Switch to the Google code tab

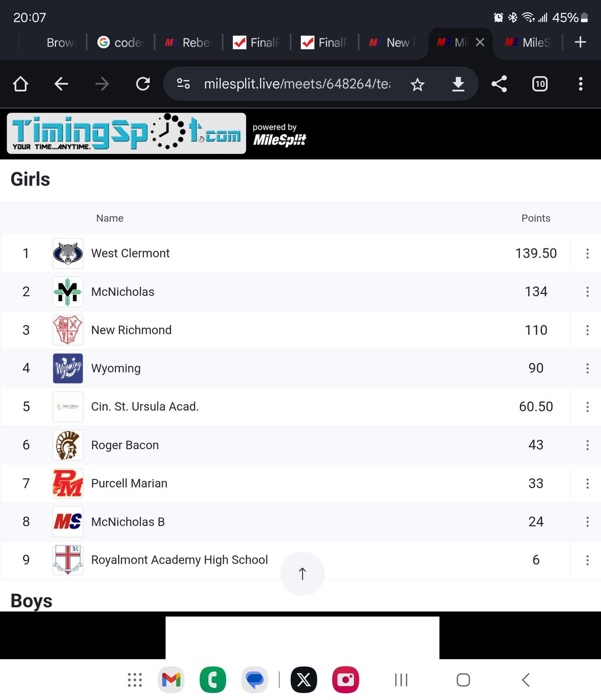120,42
